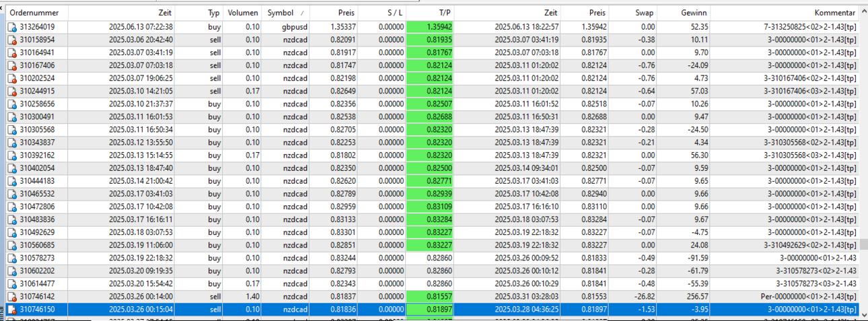Screen dimensions: 868x321
Task: Select the Swap value -26.82
Action: (644, 296)
